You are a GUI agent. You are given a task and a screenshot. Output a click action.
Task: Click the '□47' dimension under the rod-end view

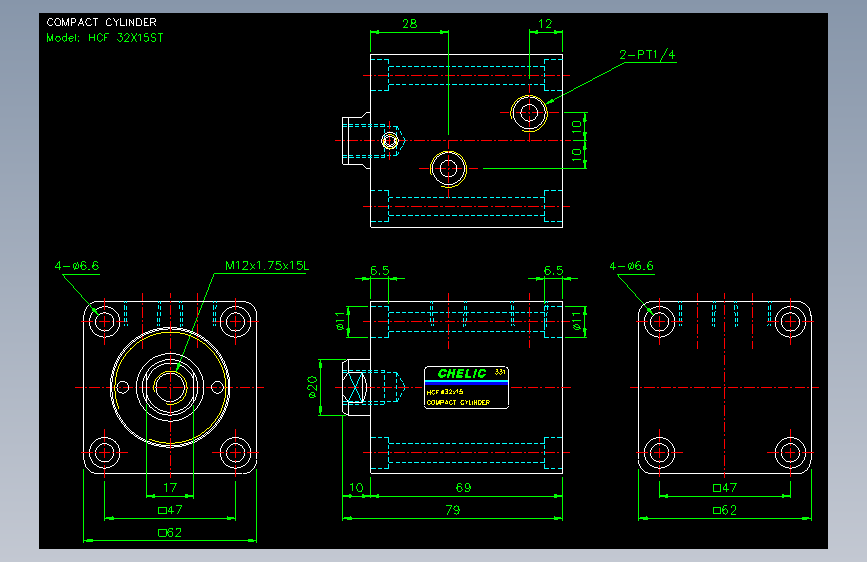[170, 510]
